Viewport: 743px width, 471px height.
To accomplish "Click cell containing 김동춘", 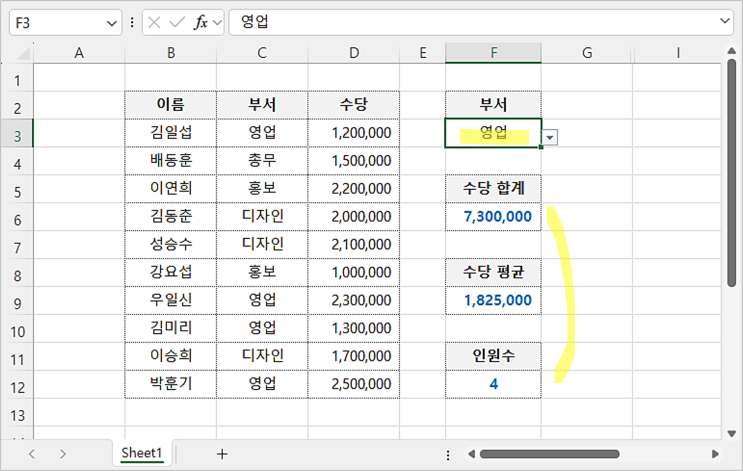I will point(171,217).
